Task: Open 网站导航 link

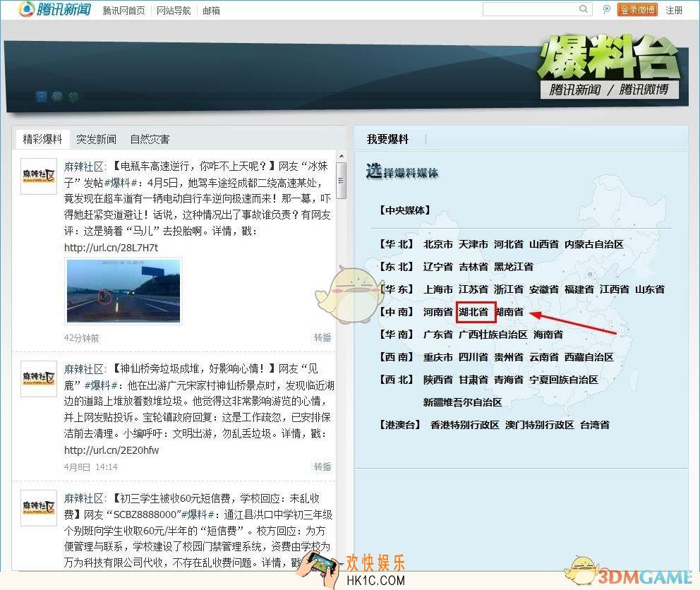Action: point(174,11)
